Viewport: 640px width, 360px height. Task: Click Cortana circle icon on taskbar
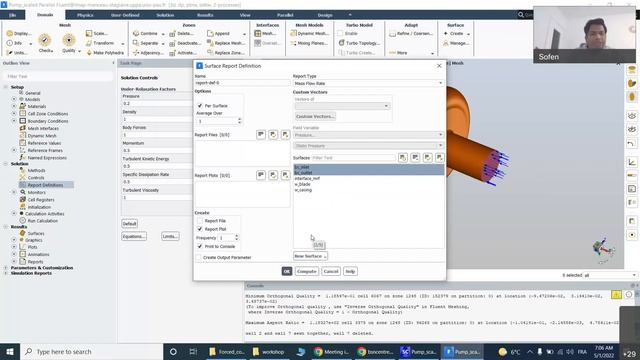(173, 351)
